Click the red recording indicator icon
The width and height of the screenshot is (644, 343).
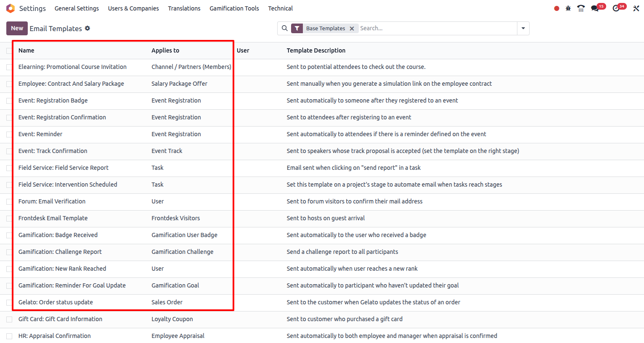click(x=557, y=8)
